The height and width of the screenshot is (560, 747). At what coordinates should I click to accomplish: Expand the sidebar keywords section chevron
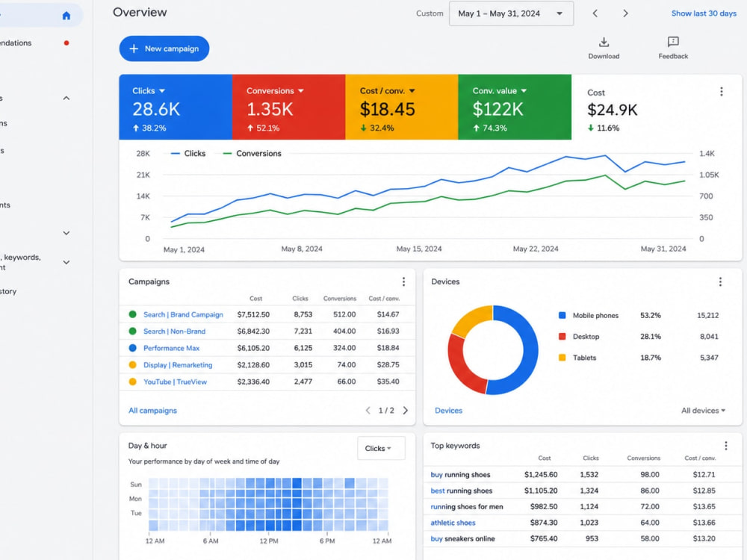coord(66,262)
